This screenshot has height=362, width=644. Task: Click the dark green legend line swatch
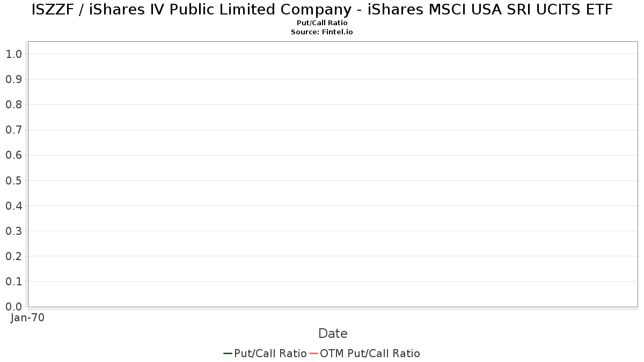(228, 353)
